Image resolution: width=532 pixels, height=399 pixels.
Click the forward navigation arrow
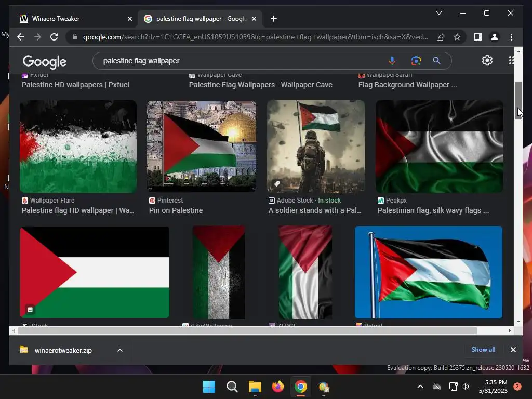(37, 37)
